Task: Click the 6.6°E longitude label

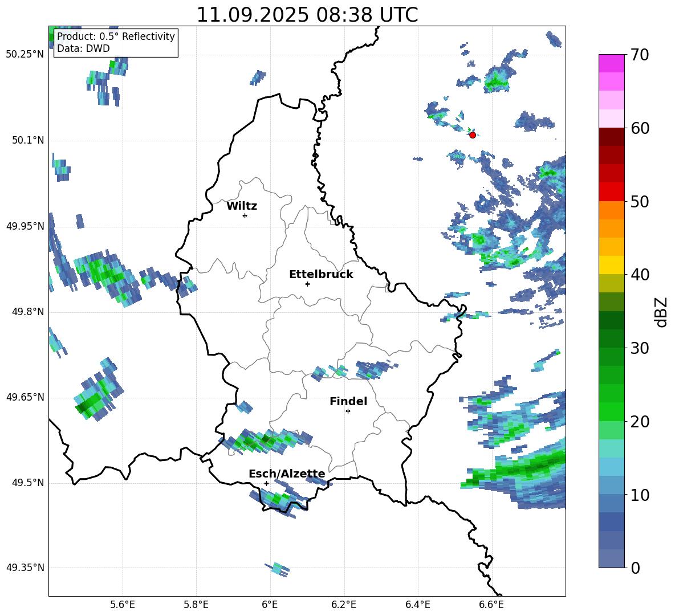Action: click(x=491, y=605)
